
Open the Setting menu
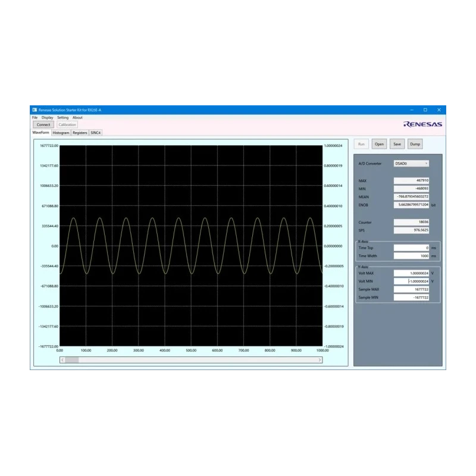point(63,117)
